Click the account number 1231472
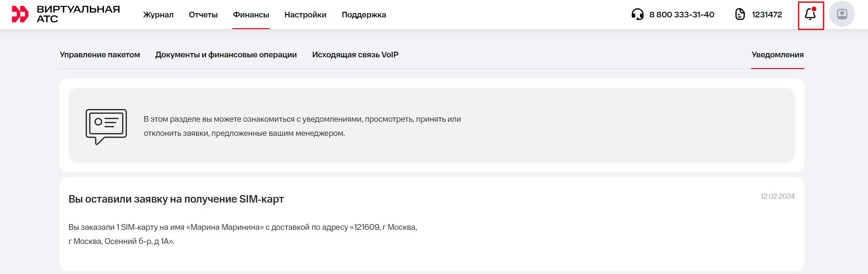 coord(767,15)
